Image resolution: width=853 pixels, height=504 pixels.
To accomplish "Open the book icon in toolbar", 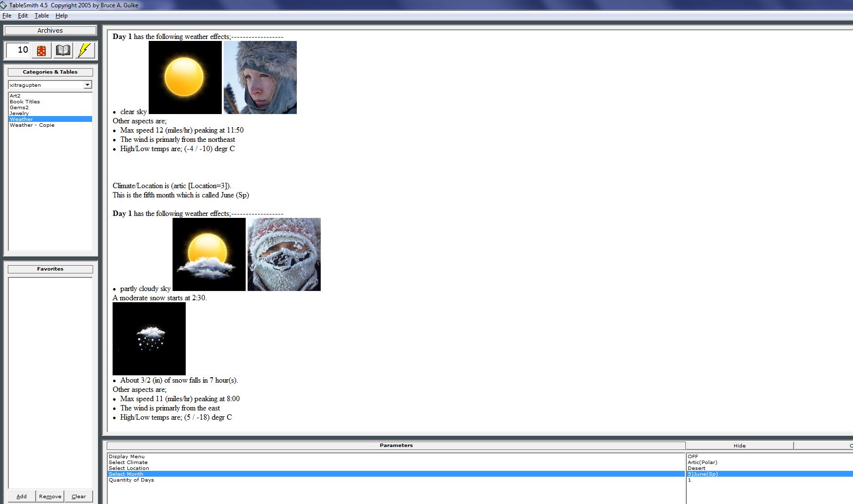I will 63,50.
